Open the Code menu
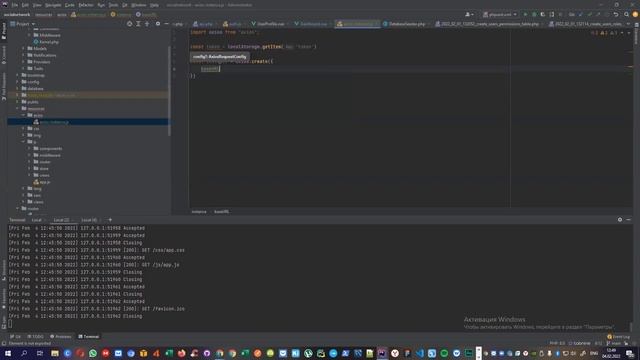 [x=70, y=5]
